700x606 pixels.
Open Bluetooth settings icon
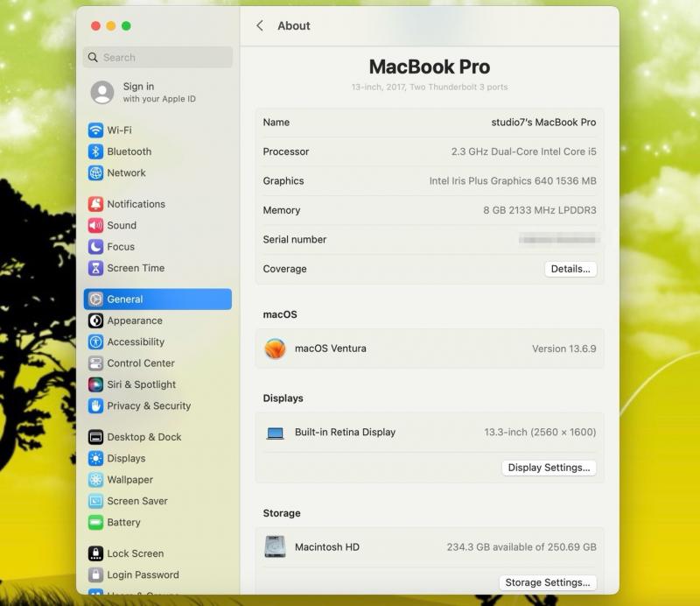(95, 151)
